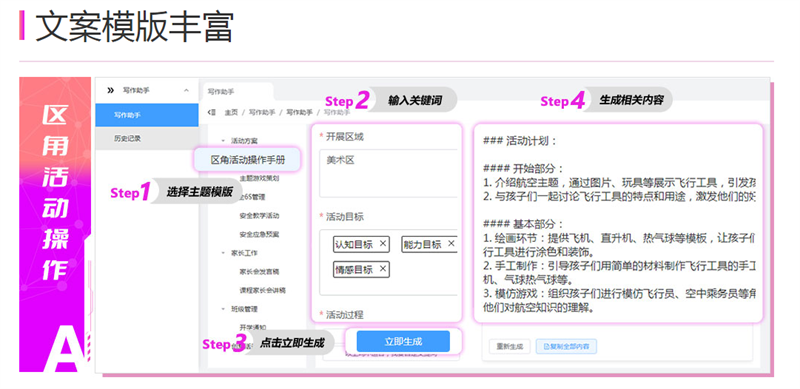Remove the 能力目标 tag

tap(451, 244)
